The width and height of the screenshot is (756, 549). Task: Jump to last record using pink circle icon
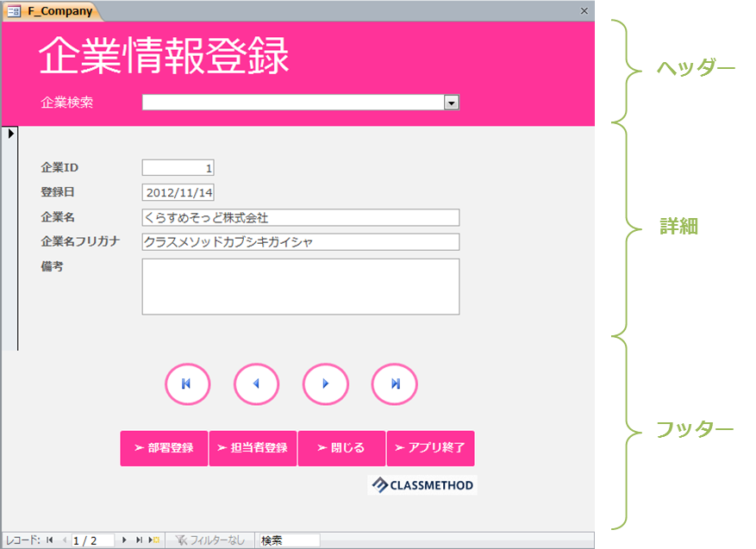(x=394, y=384)
